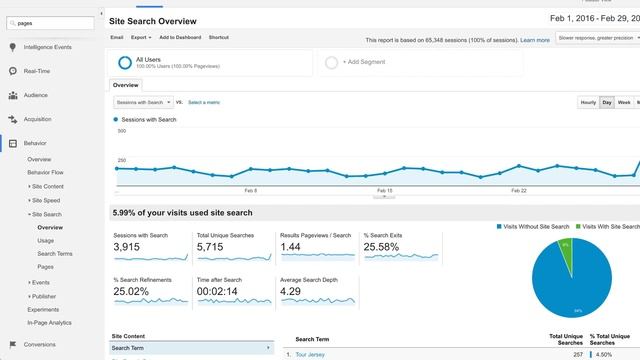
Task: Click the Conversions flag icon
Action: (13, 344)
